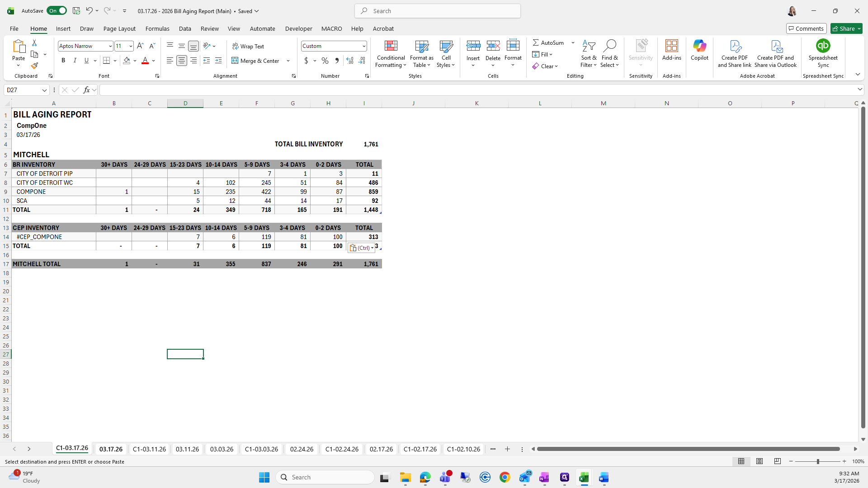
Task: Click the Conditional Formatting icon
Action: coord(391,46)
